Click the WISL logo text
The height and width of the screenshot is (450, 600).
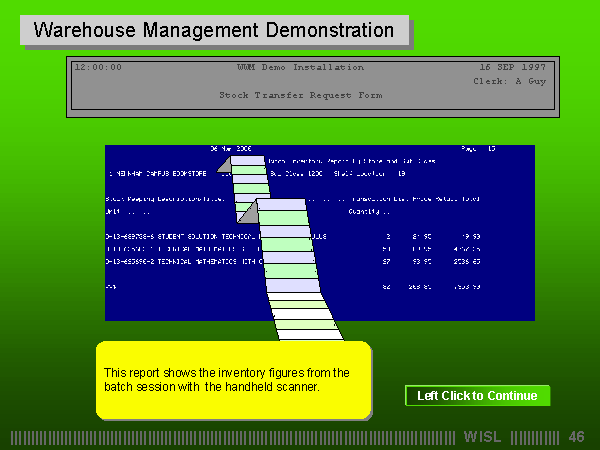coord(484,437)
